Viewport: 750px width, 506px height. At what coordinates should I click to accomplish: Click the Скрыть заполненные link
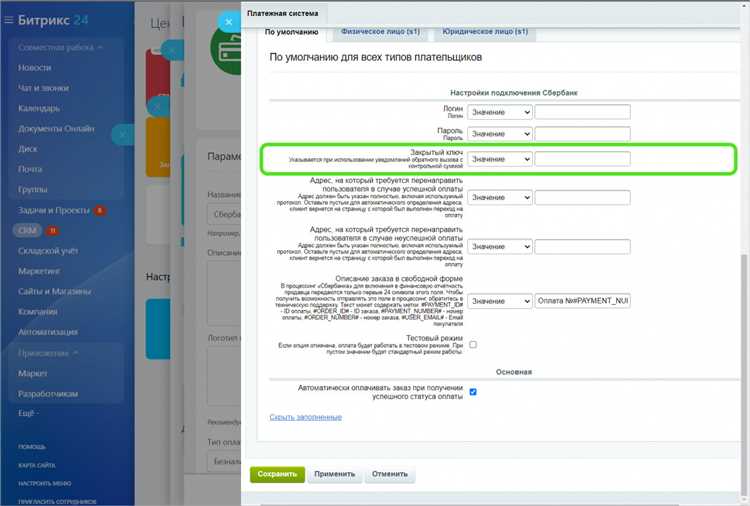tap(305, 417)
